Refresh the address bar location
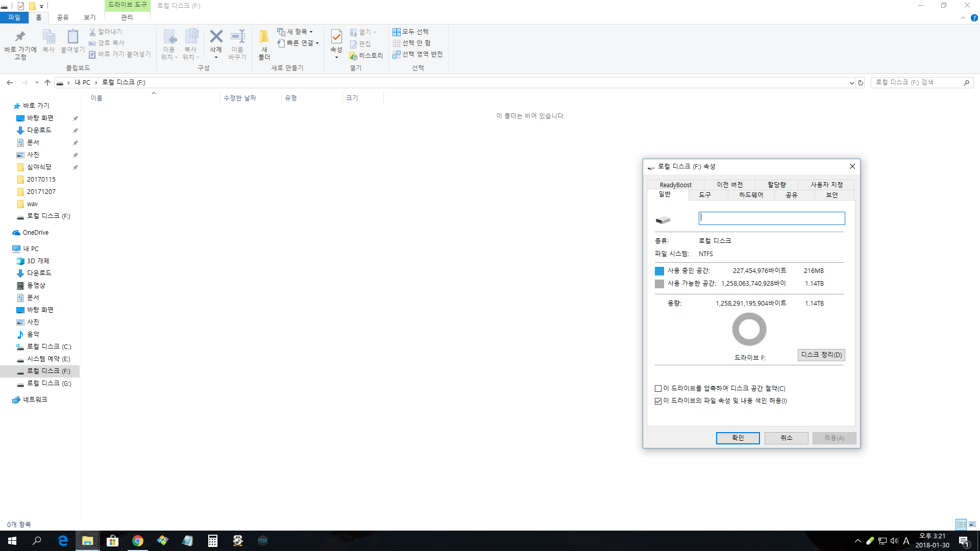The image size is (980, 551). (861, 83)
